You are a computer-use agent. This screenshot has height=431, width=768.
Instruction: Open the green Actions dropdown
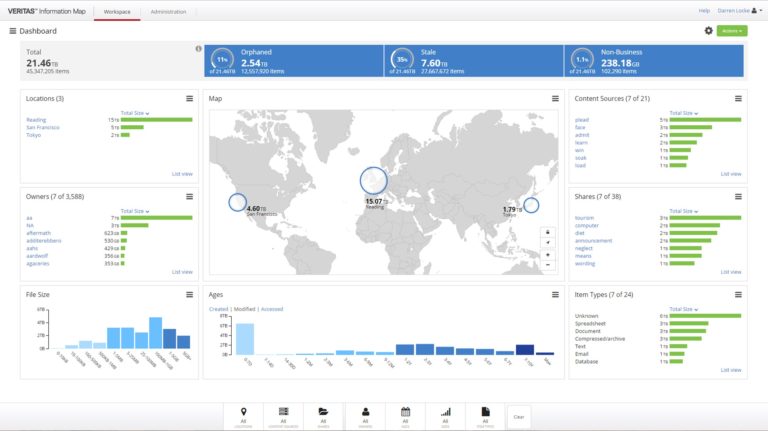click(731, 31)
